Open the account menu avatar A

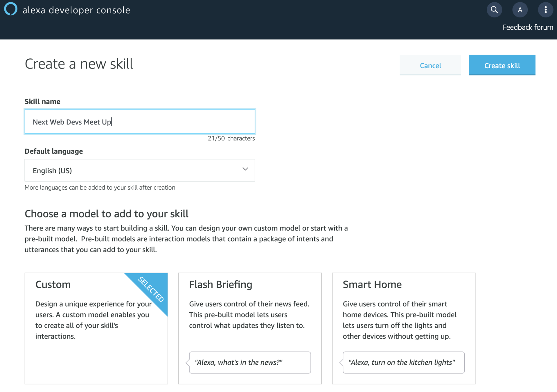tap(520, 10)
